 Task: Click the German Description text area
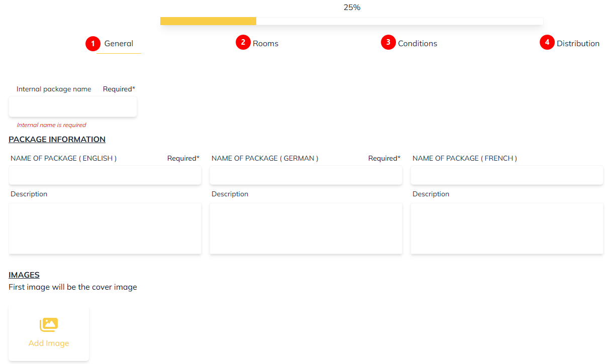306,228
